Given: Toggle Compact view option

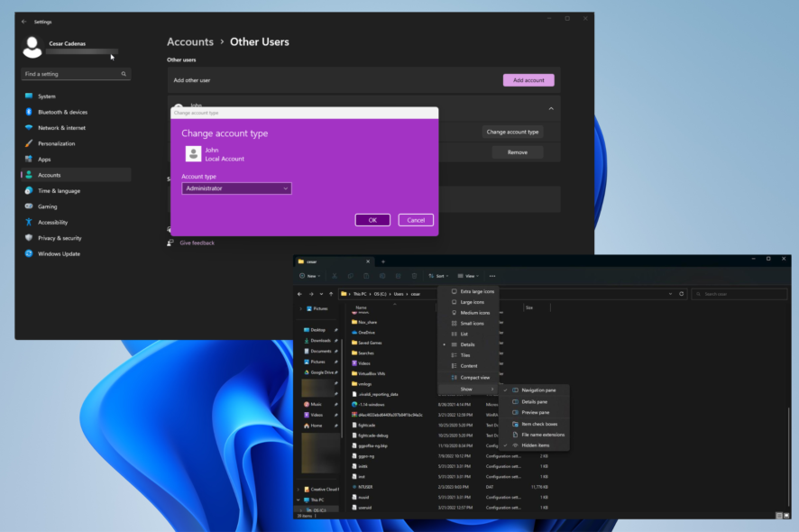Looking at the screenshot, I should 468,378.
